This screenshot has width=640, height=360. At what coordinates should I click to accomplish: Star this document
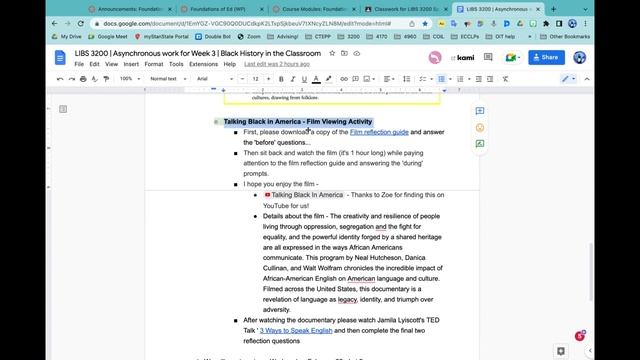point(332,53)
